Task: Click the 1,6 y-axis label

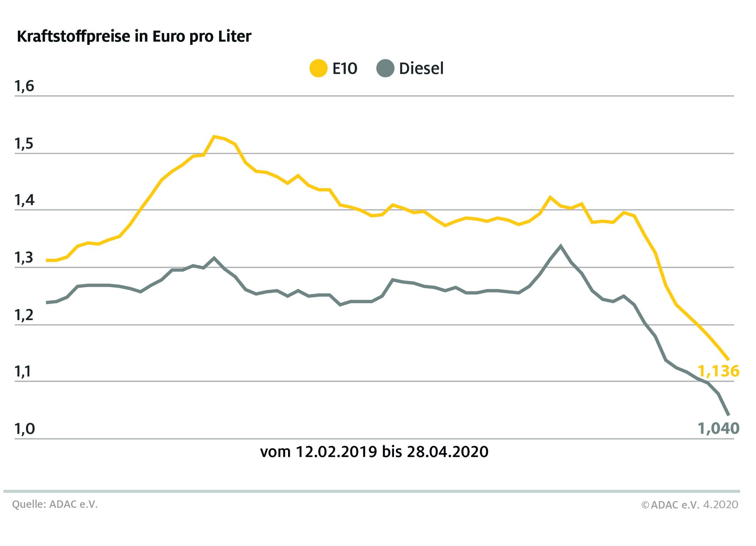Action: pos(24,86)
